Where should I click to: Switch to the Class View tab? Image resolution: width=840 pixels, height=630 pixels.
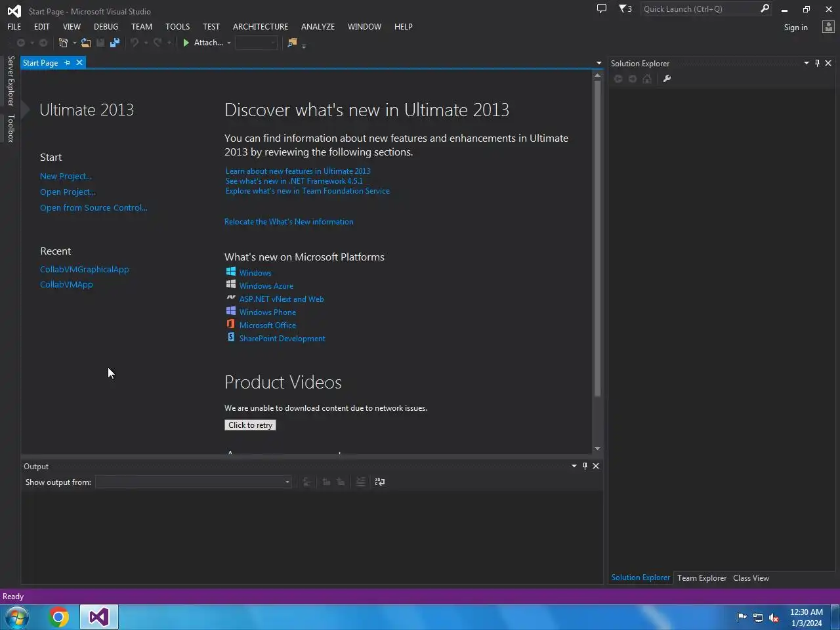click(751, 578)
